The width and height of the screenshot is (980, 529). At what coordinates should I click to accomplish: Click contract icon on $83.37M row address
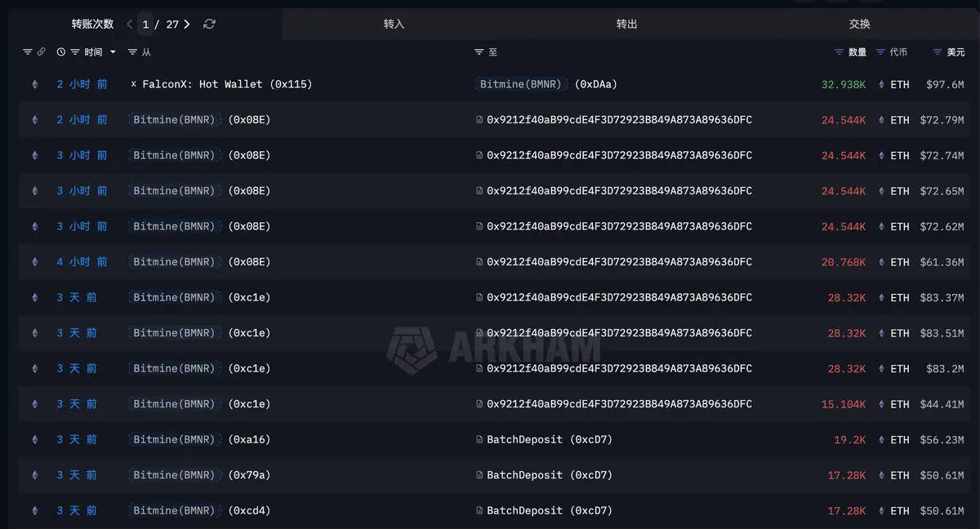pos(480,297)
